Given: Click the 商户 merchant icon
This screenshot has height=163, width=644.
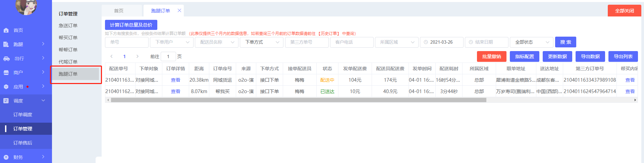Looking at the screenshot, I should (6, 73).
